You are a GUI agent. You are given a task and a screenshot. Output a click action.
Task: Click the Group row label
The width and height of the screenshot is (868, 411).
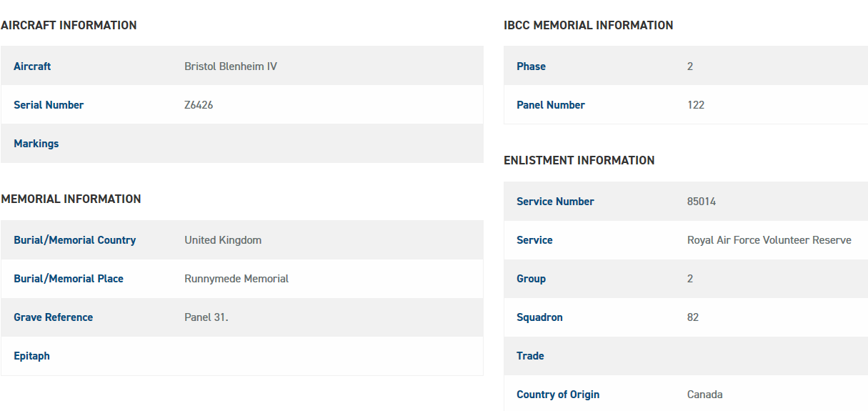(531, 279)
